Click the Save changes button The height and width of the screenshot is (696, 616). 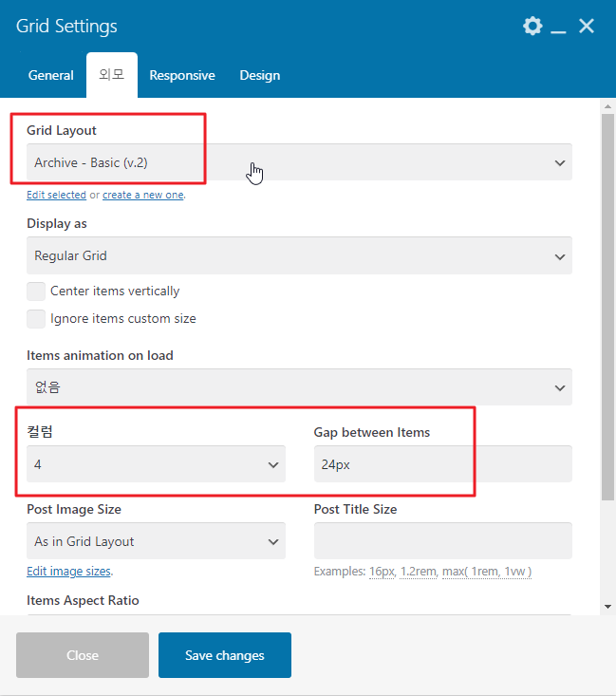pos(225,655)
